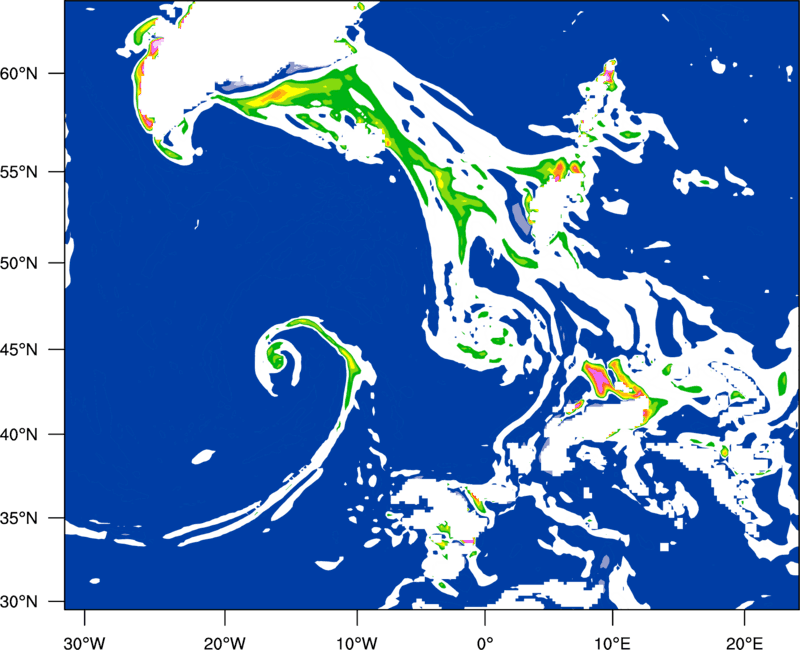This screenshot has height=650, width=800.
Task: Click the 50°N latitude label
Action: point(19,263)
